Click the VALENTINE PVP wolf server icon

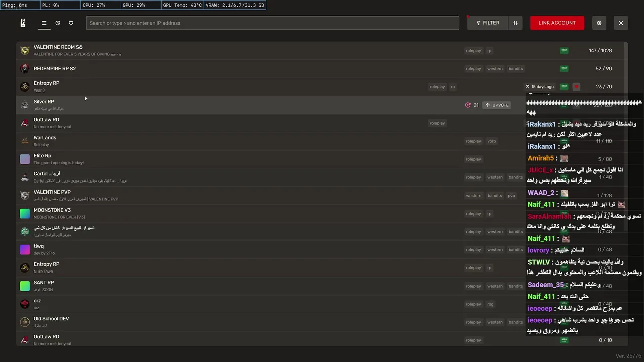[25, 195]
